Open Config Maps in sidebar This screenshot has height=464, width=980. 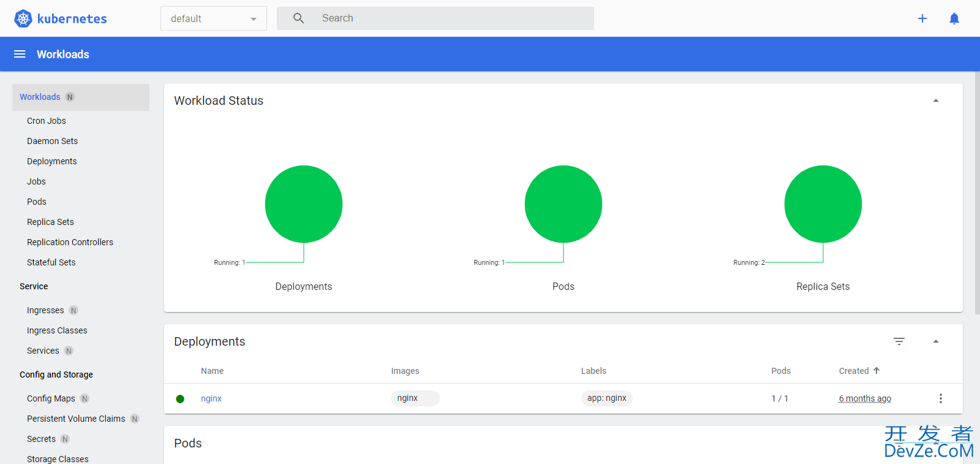(x=51, y=398)
